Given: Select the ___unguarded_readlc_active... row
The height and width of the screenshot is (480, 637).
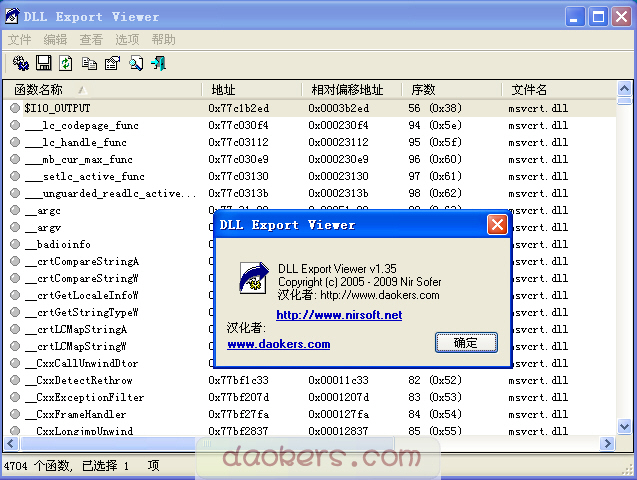Looking at the screenshot, I should point(310,193).
